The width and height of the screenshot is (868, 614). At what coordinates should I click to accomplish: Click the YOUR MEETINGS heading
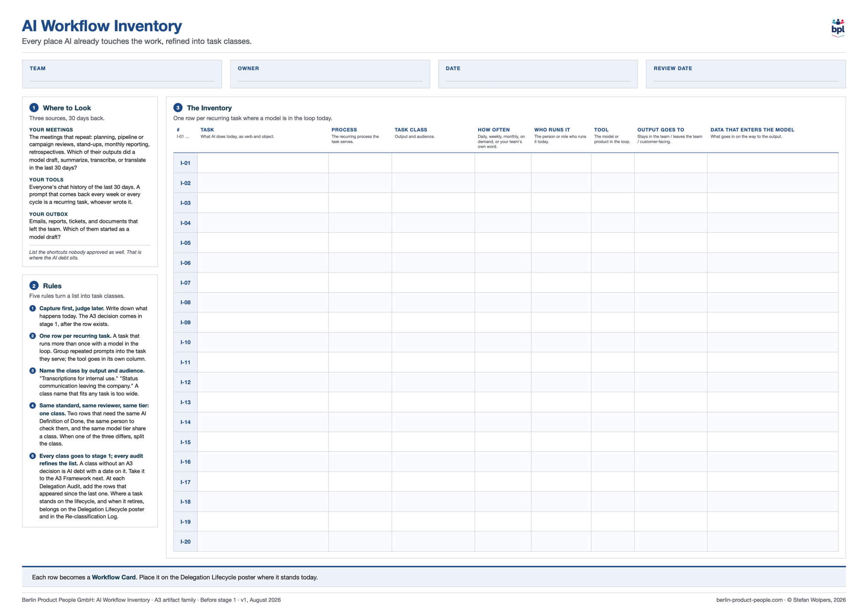pyautogui.click(x=51, y=130)
